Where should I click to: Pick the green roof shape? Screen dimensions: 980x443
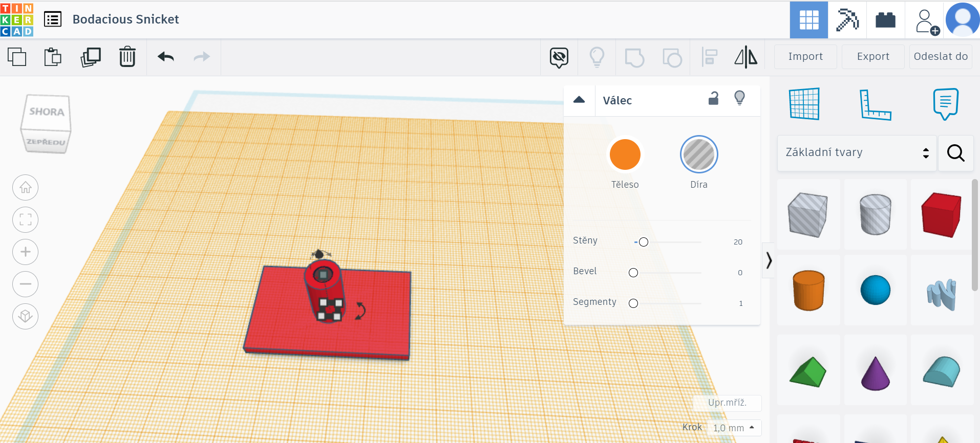[x=808, y=370]
